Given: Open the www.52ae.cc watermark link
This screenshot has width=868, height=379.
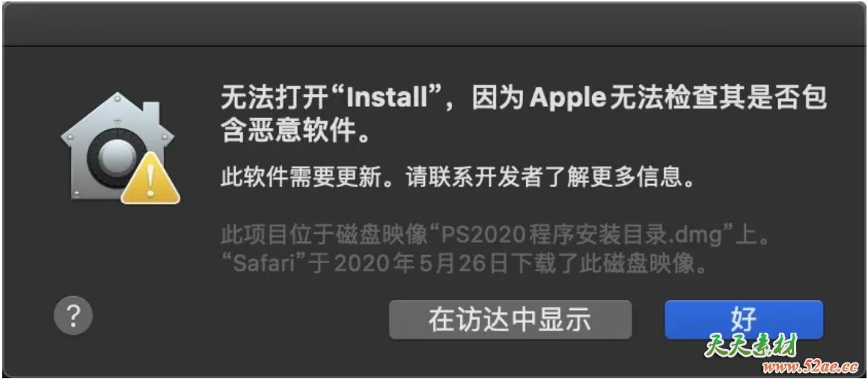Looking at the screenshot, I should tap(810, 367).
